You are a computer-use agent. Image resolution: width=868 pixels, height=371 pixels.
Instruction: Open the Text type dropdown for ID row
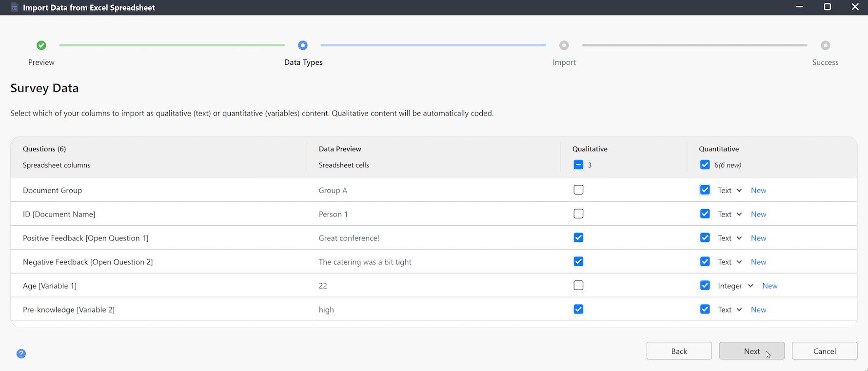tap(730, 215)
